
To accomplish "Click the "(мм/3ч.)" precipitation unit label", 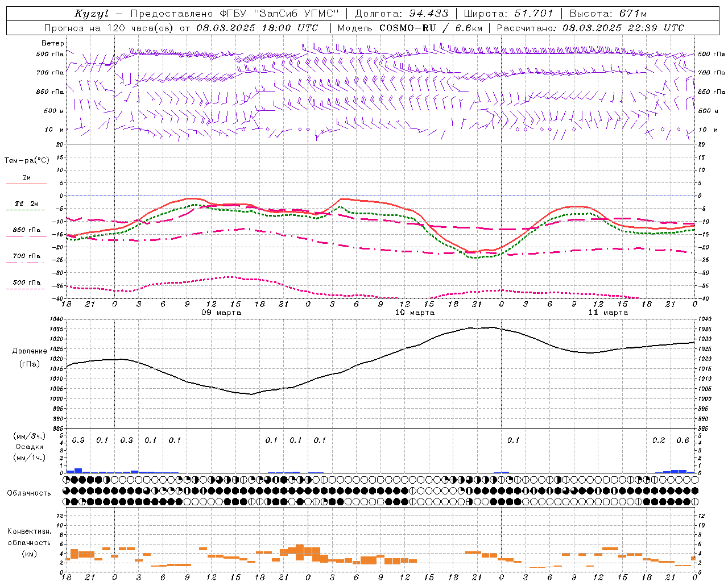I will tap(29, 436).
